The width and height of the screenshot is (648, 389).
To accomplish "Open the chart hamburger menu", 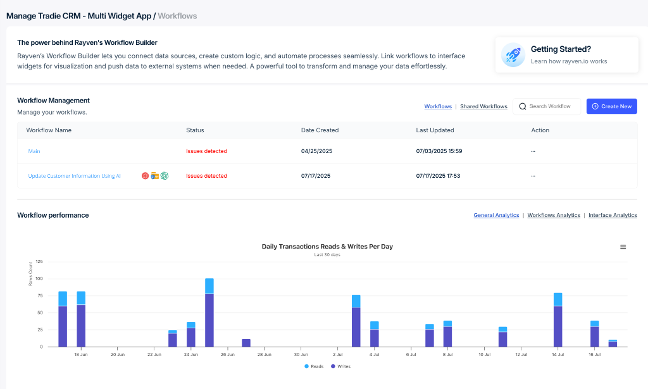I will [623, 247].
